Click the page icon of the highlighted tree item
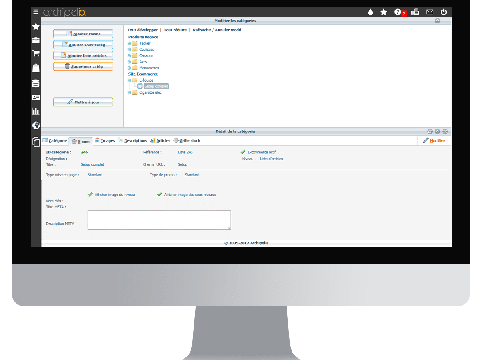This screenshot has height=360, width=480. tap(140, 86)
